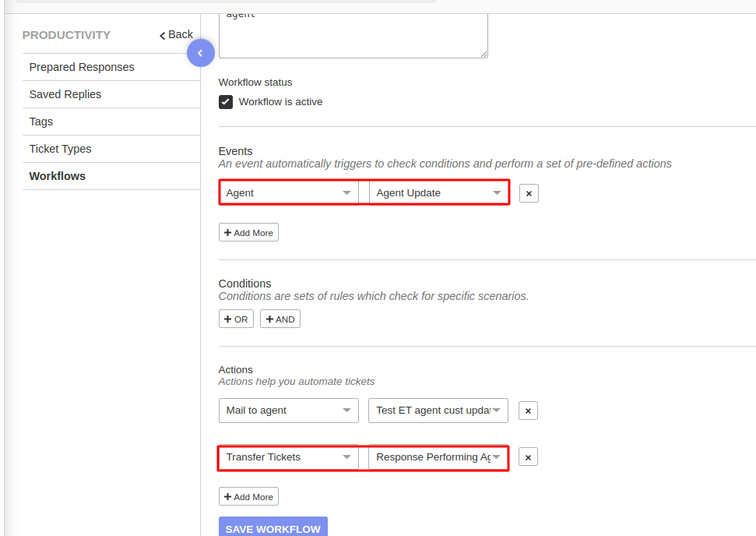
Task: Click the plus icon on the AND button
Action: pyautogui.click(x=270, y=319)
